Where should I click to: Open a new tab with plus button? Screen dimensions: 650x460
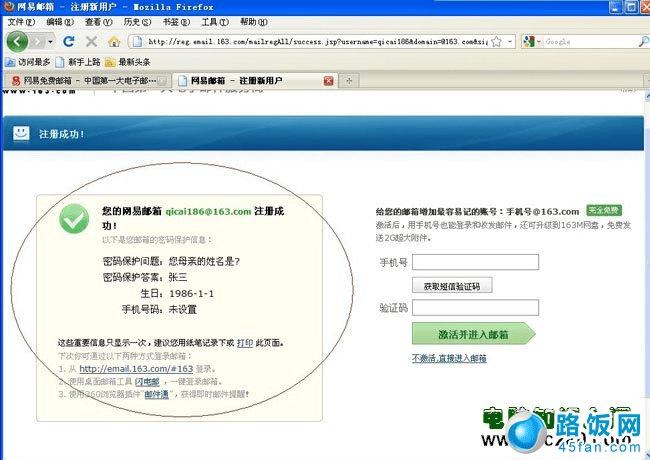(x=349, y=81)
